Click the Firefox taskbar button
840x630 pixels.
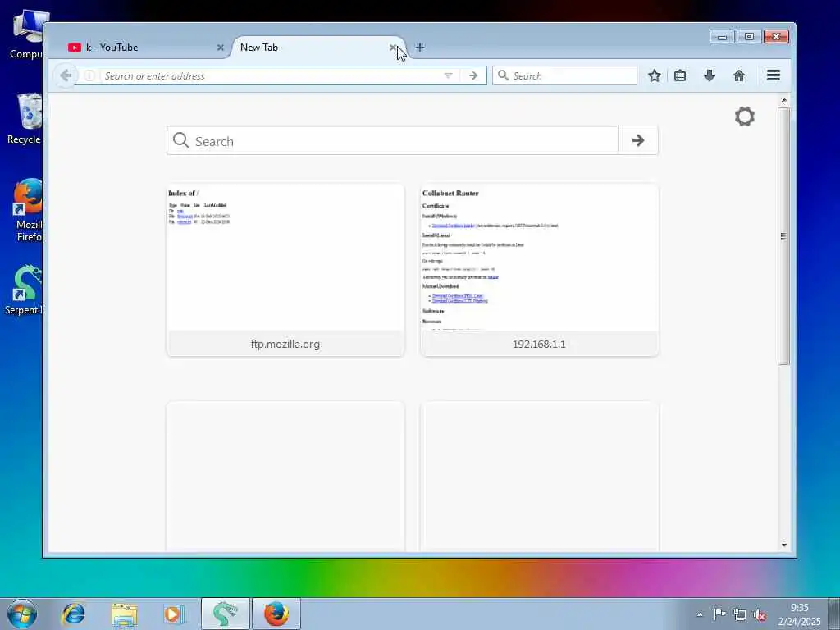click(x=276, y=614)
